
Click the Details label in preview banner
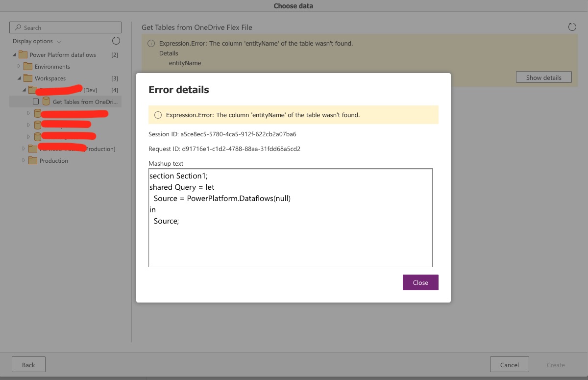[x=169, y=53]
